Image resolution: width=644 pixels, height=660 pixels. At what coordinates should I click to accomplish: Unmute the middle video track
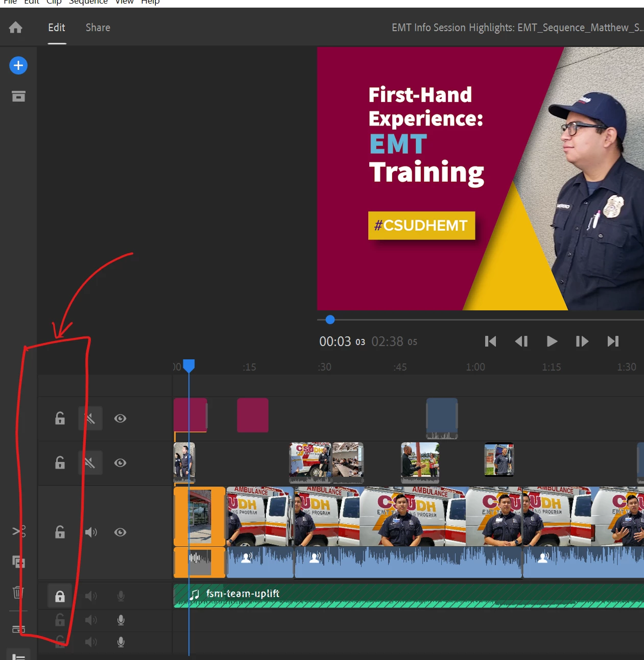coord(90,463)
